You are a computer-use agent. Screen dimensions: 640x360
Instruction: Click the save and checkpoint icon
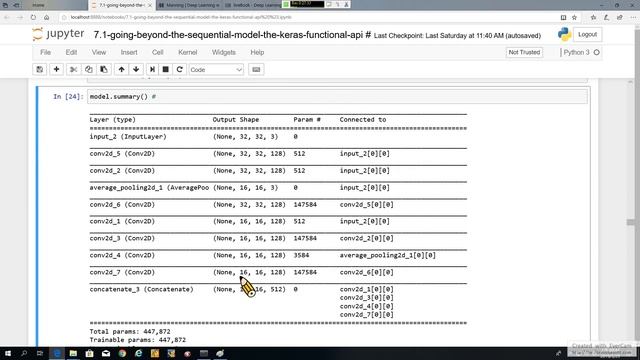point(40,69)
